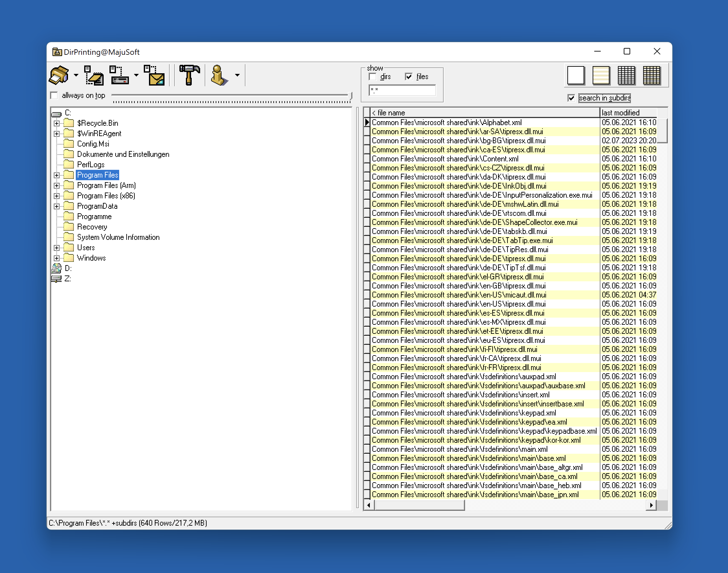The image size is (728, 573).
Task: Click the Programme folder icon
Action: click(x=69, y=216)
